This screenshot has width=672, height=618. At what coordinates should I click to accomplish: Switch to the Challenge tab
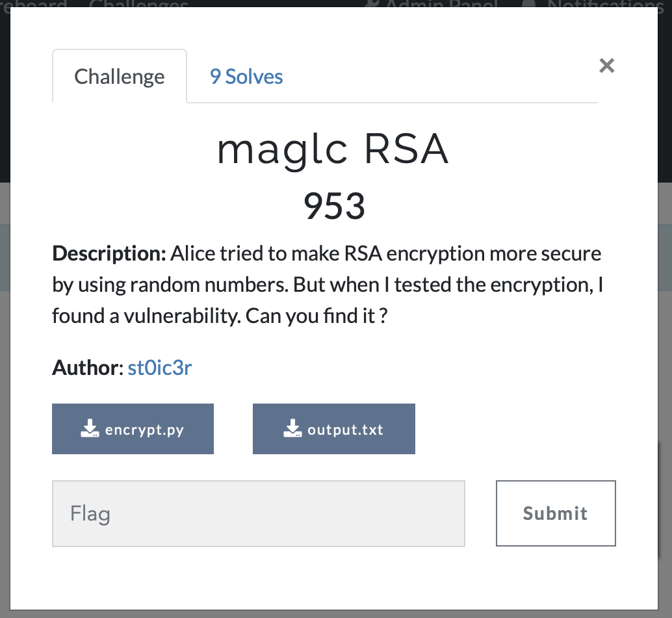coord(119,77)
